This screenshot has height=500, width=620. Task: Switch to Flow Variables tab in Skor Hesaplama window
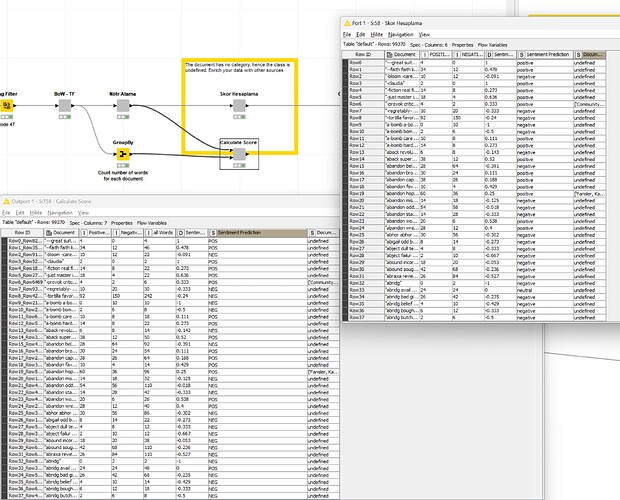(x=492, y=45)
